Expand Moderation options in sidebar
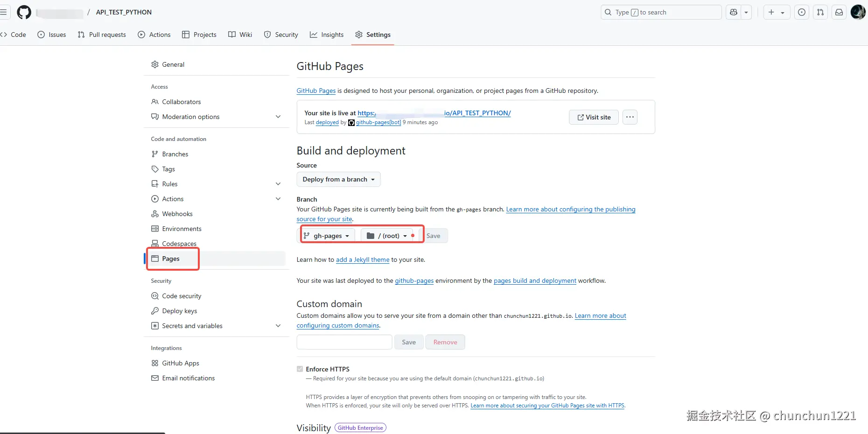 tap(278, 117)
